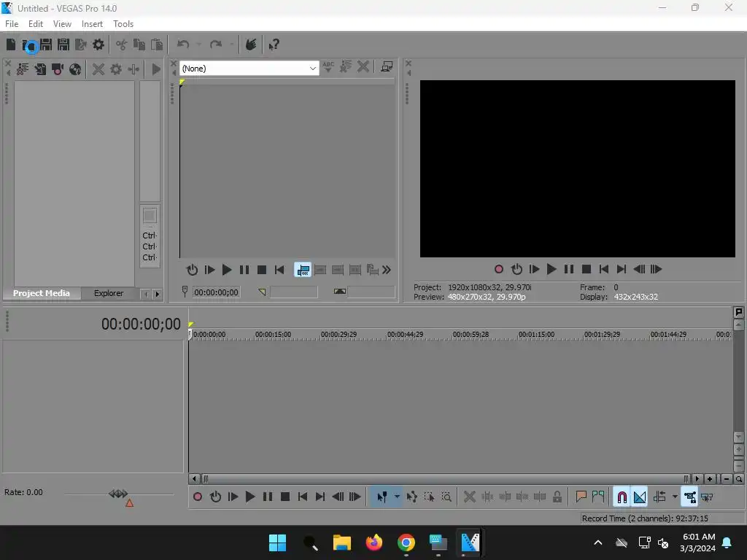Open the View menu
747x560 pixels.
(x=62, y=24)
